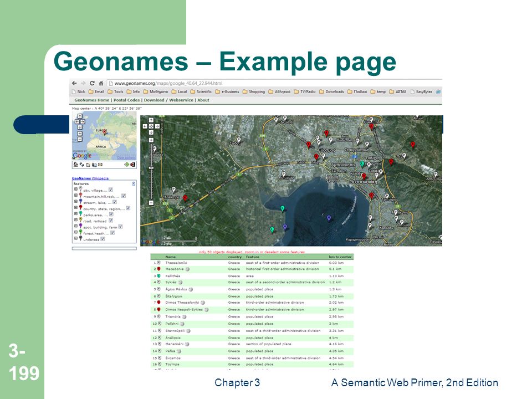Pan the satellite map down
This screenshot has height=399, width=532.
pyautogui.click(x=151, y=132)
